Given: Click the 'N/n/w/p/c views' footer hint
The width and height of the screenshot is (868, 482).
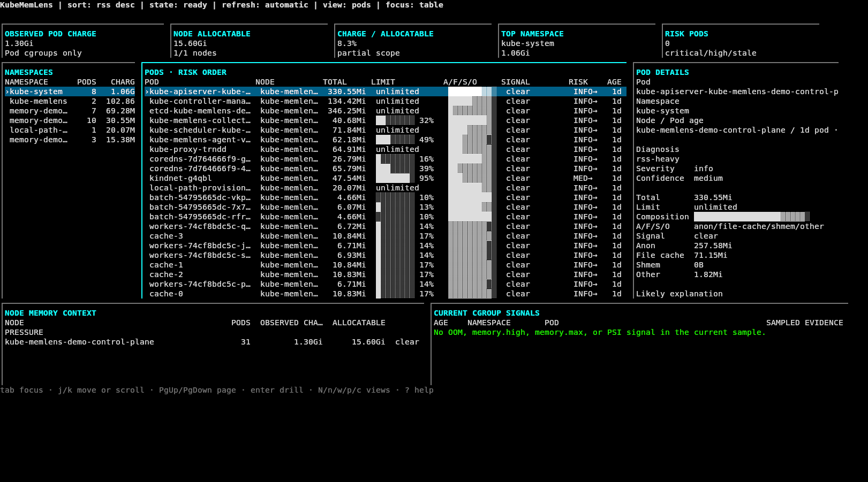Looking at the screenshot, I should (354, 390).
